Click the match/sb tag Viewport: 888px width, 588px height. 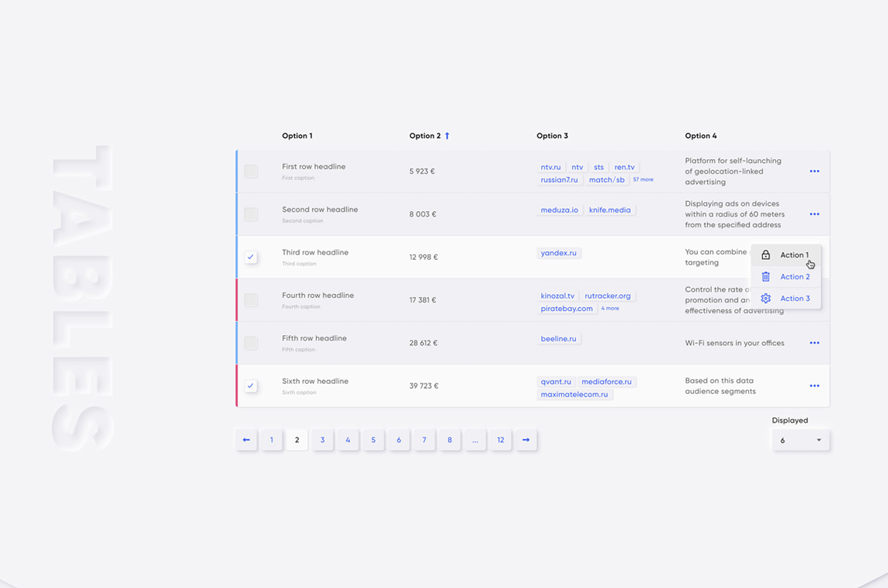click(606, 180)
